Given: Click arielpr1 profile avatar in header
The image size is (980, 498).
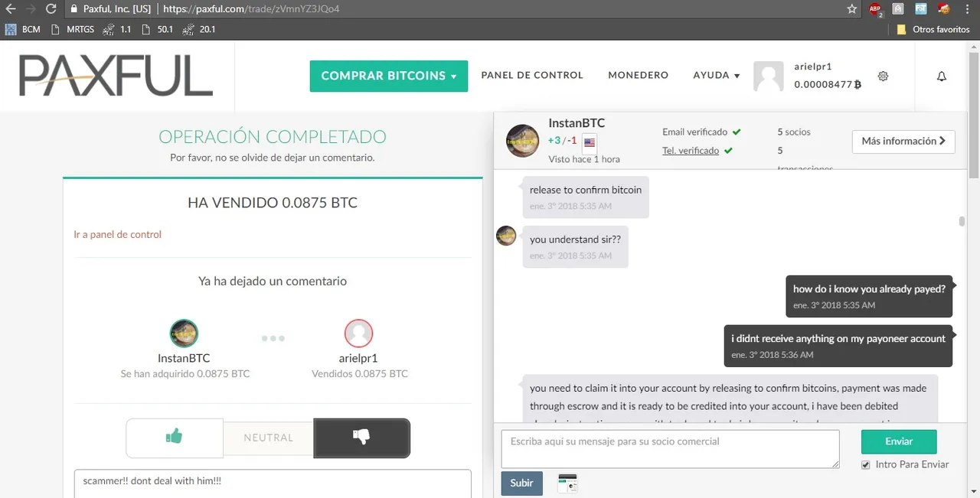Looking at the screenshot, I should click(769, 76).
